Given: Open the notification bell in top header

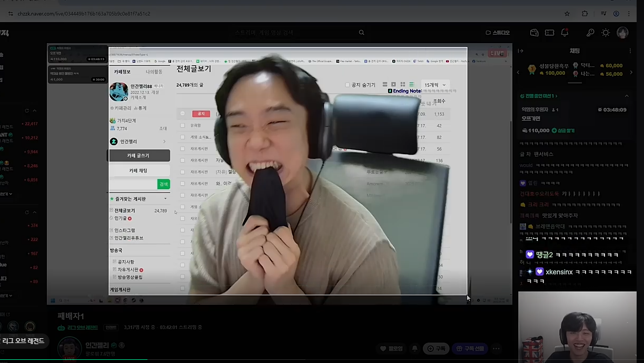Looking at the screenshot, I should point(564,33).
